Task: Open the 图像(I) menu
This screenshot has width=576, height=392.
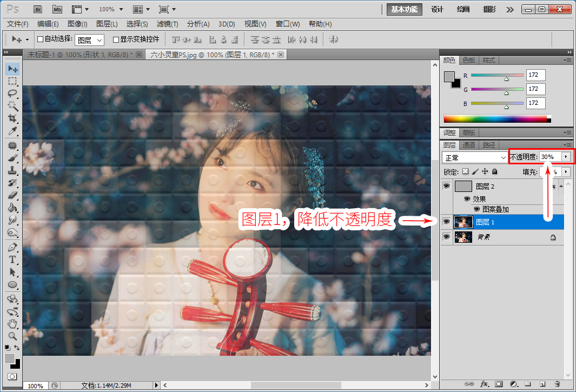Action: click(77, 24)
